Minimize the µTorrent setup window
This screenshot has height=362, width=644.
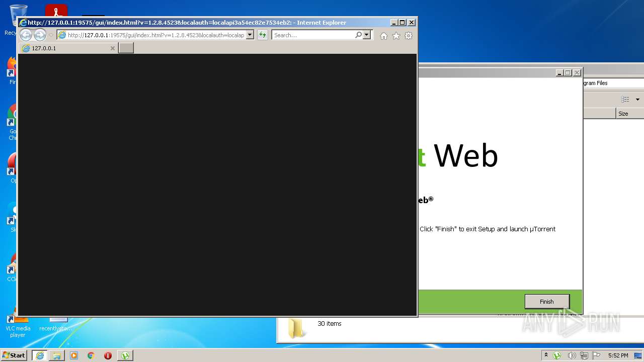[559, 73]
